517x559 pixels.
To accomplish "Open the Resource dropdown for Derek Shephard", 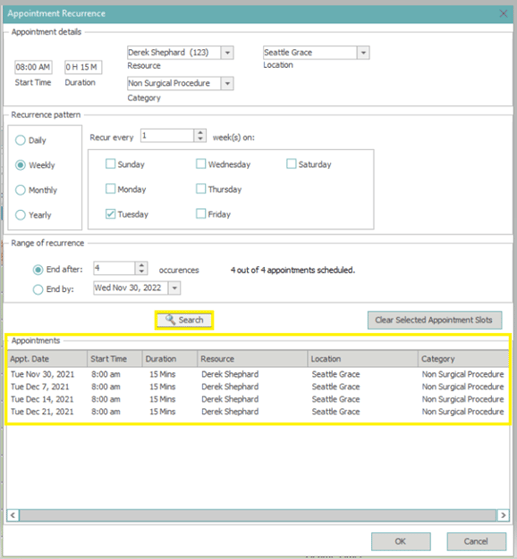I will 227,53.
